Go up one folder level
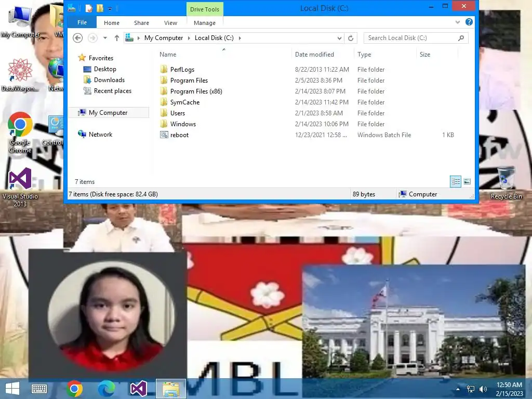 click(x=117, y=38)
